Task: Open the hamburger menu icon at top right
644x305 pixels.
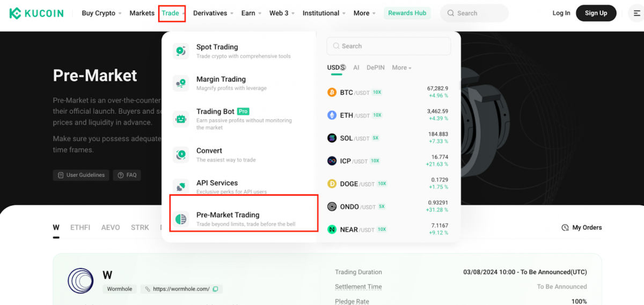Action: [636, 13]
